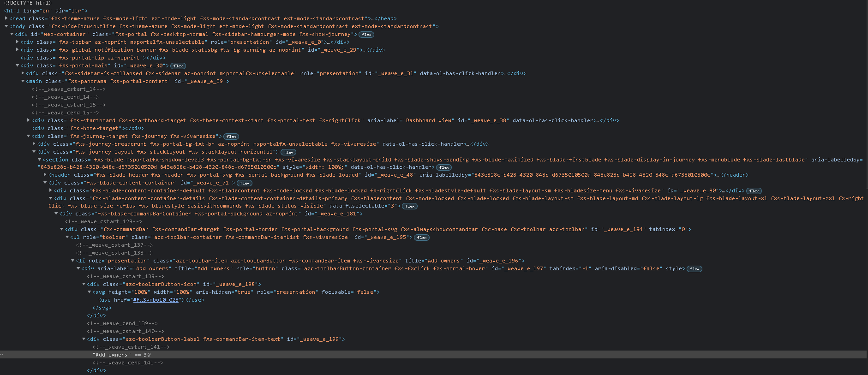Collapse the web-container div node
Viewport: 868px width, 375px height.
(x=12, y=34)
